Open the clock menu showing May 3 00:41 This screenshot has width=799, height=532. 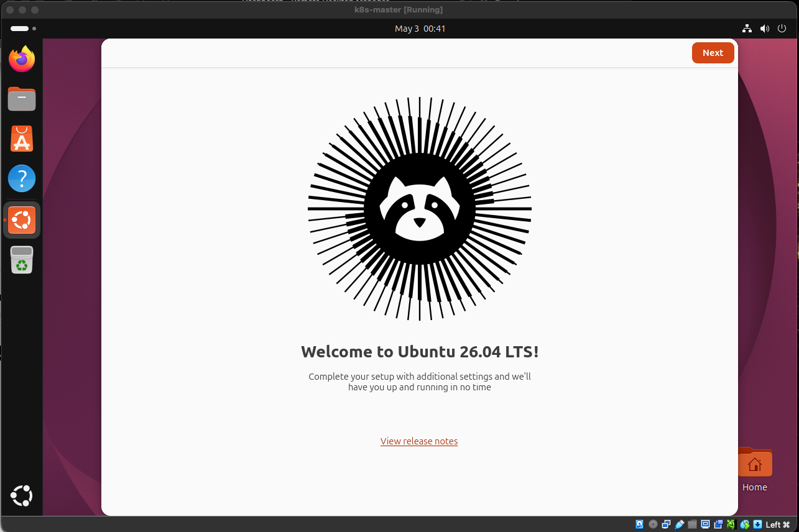pos(420,29)
